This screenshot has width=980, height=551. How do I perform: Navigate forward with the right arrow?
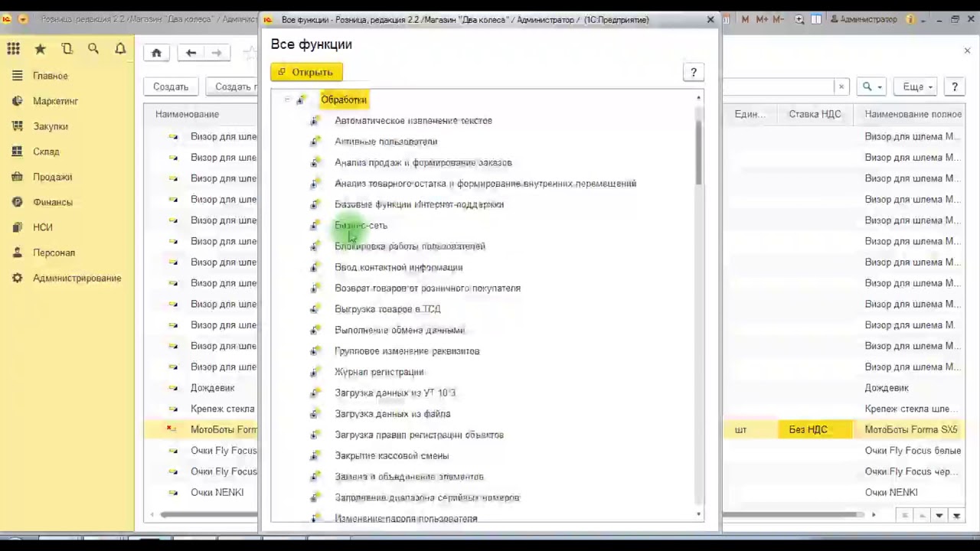point(217,53)
